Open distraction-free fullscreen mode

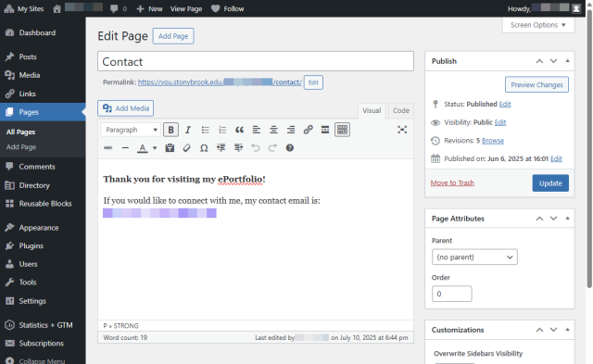[402, 130]
